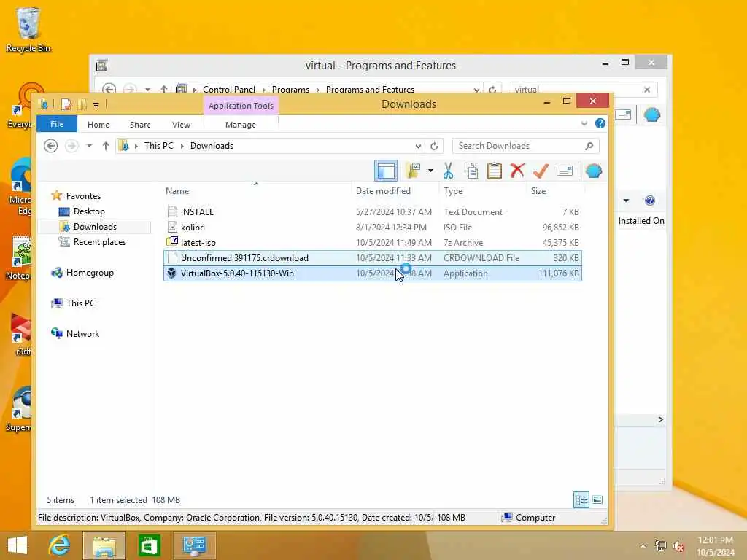Viewport: 747px width, 560px height.
Task: Sort by the Name column header
Action: click(x=256, y=191)
